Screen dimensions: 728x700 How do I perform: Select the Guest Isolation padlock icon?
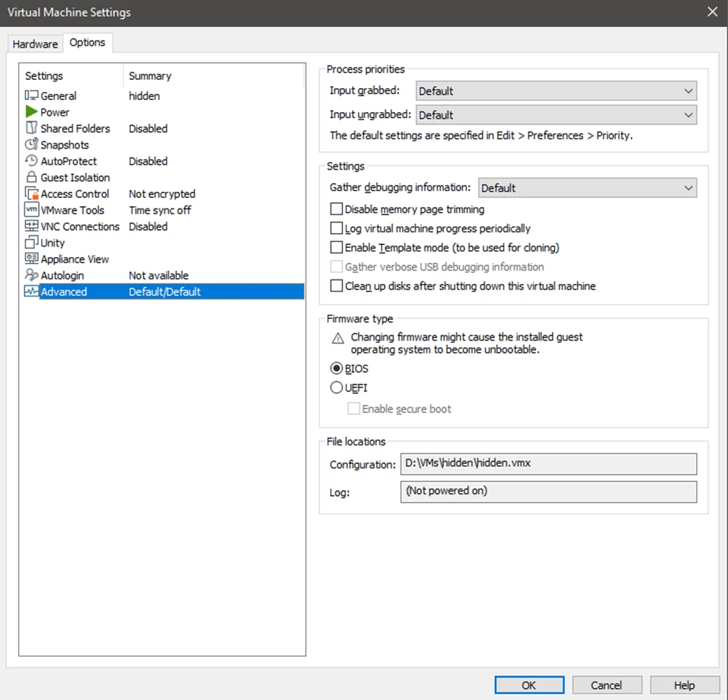31,178
